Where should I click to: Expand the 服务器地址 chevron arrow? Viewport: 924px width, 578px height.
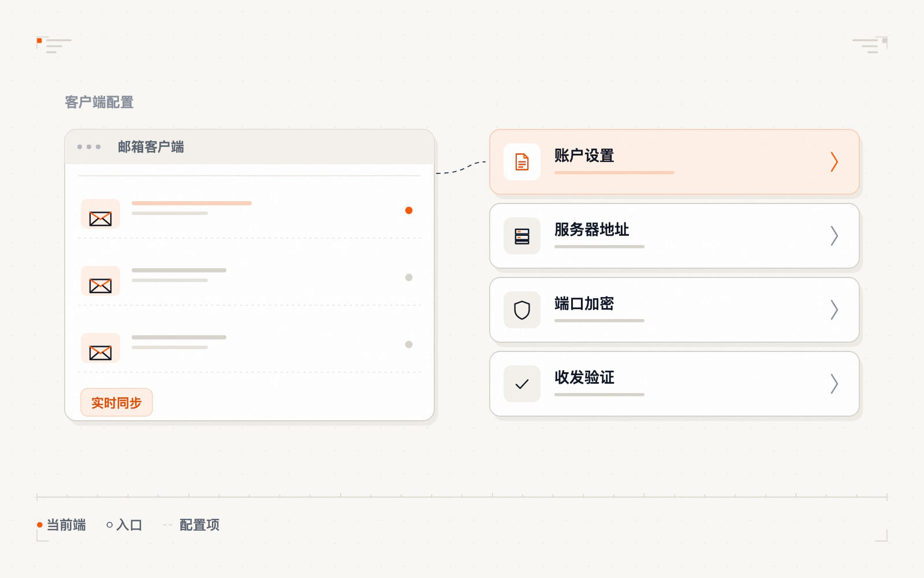(x=834, y=236)
